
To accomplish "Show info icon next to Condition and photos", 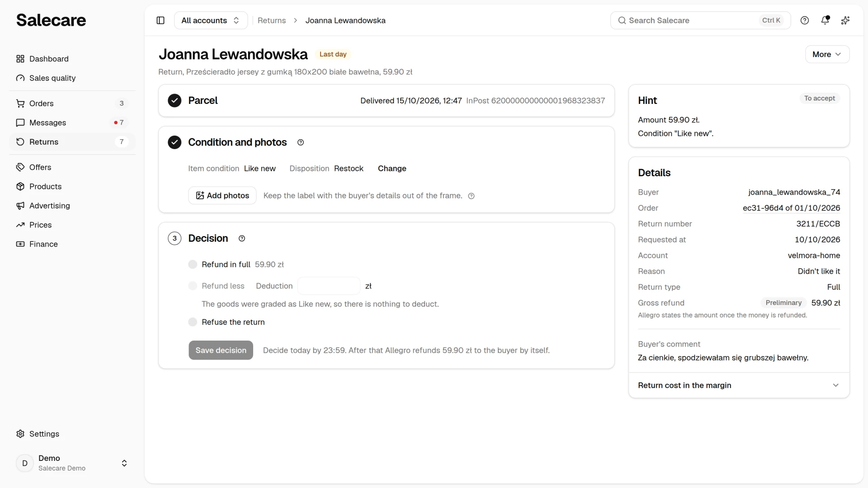I will 301,143.
